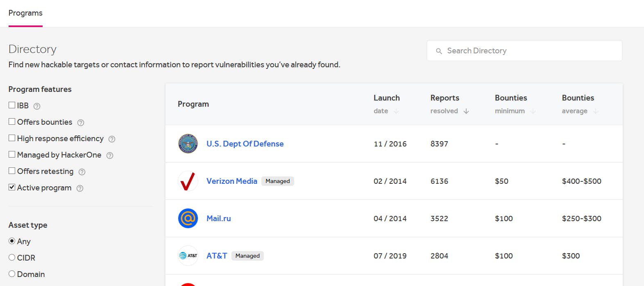Enable the IBB checkbox
This screenshot has width=644, height=286.
(12, 105)
